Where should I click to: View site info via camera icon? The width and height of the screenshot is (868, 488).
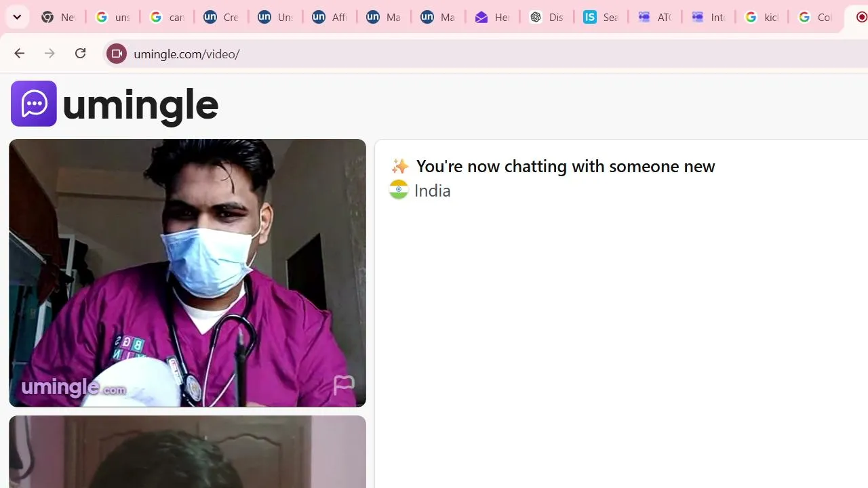(116, 54)
